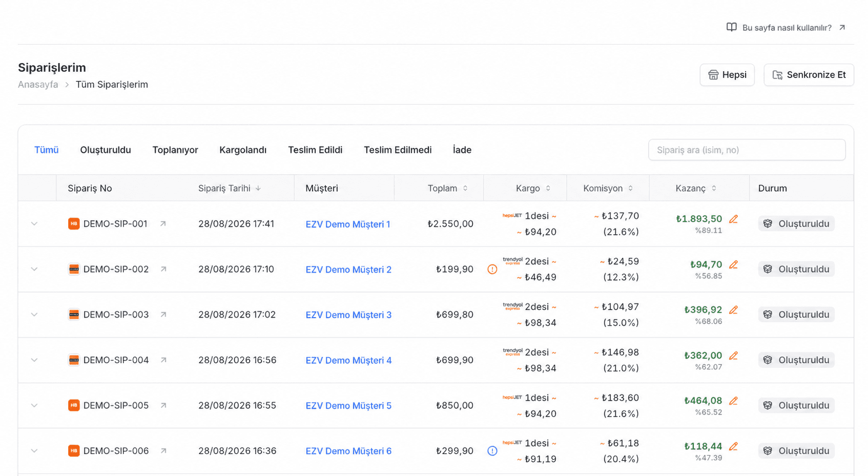The height and width of the screenshot is (476, 868).
Task: Edit earnings pencil icon for DEMO-SIP-005
Action: 733,401
